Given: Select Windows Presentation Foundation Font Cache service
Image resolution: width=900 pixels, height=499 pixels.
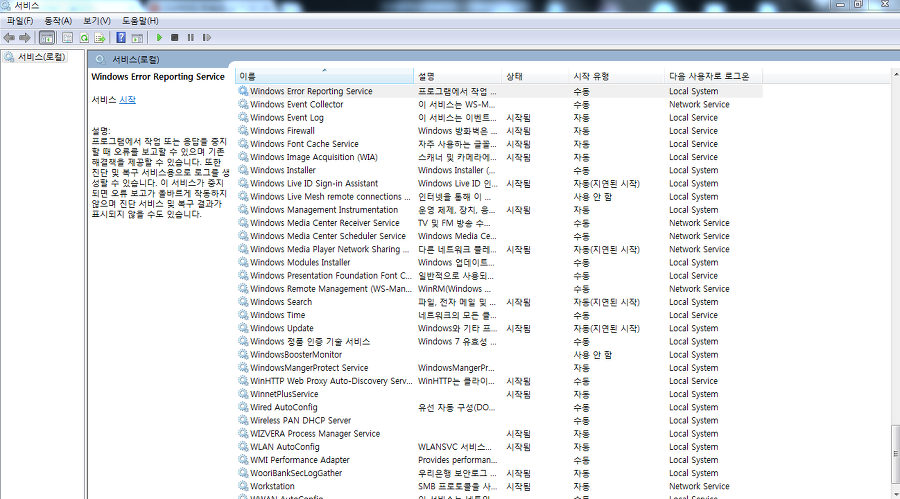Looking at the screenshot, I should pyautogui.click(x=331, y=276).
